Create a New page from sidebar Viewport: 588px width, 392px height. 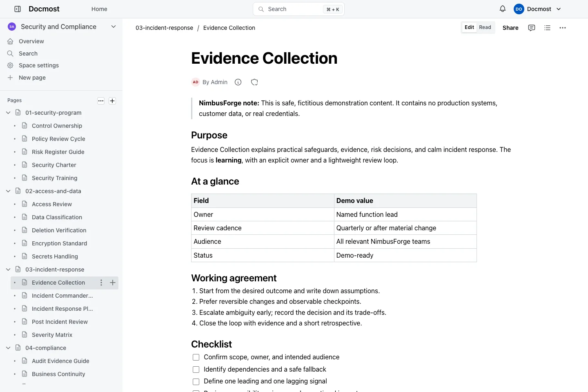point(32,78)
